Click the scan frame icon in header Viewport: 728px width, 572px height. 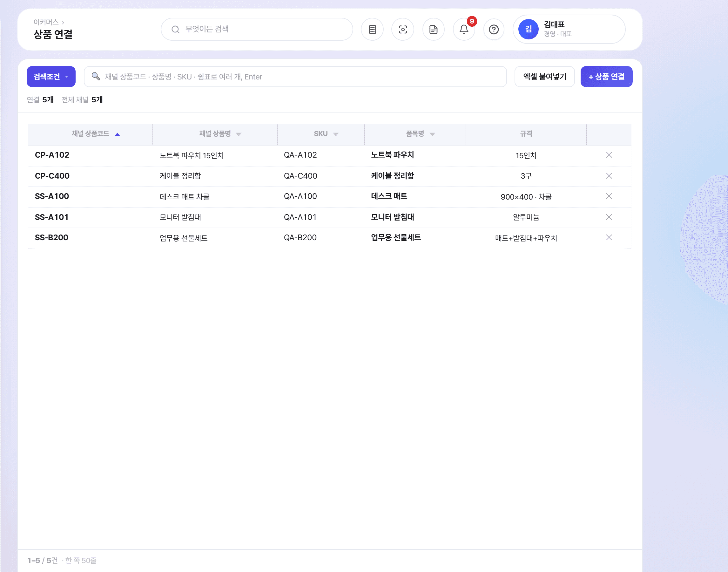coord(403,30)
